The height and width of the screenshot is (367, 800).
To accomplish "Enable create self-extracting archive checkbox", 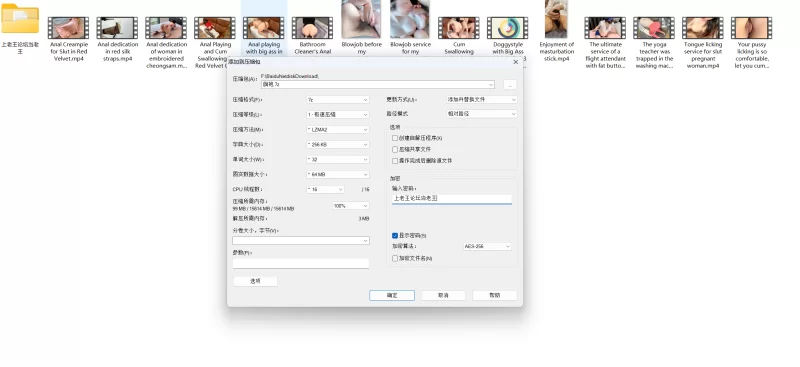I will click(395, 138).
